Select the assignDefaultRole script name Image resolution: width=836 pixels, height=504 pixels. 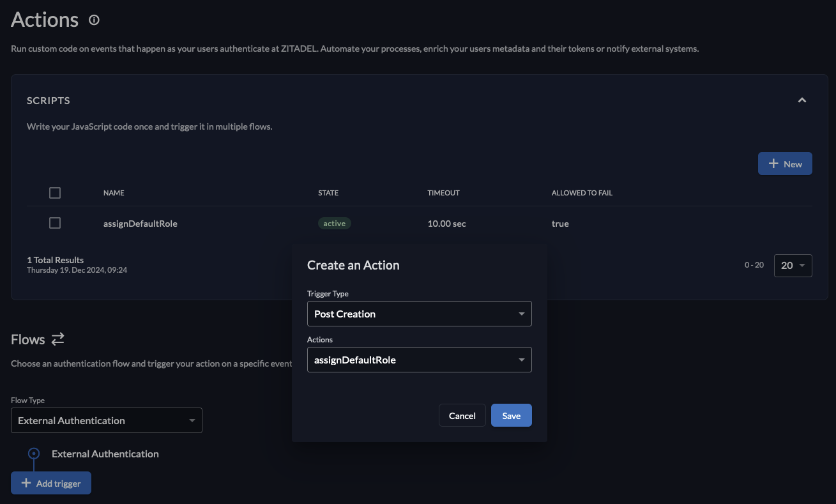coord(140,223)
